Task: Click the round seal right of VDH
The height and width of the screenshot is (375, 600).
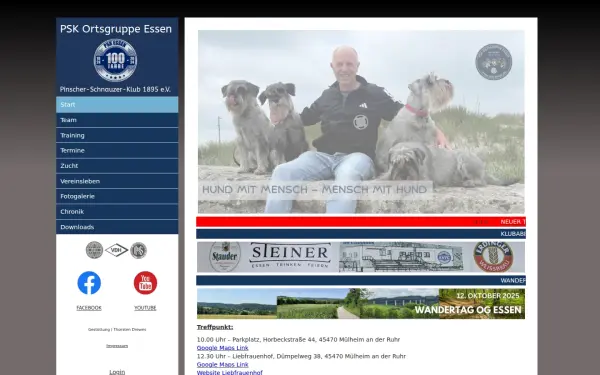Action: (x=139, y=250)
